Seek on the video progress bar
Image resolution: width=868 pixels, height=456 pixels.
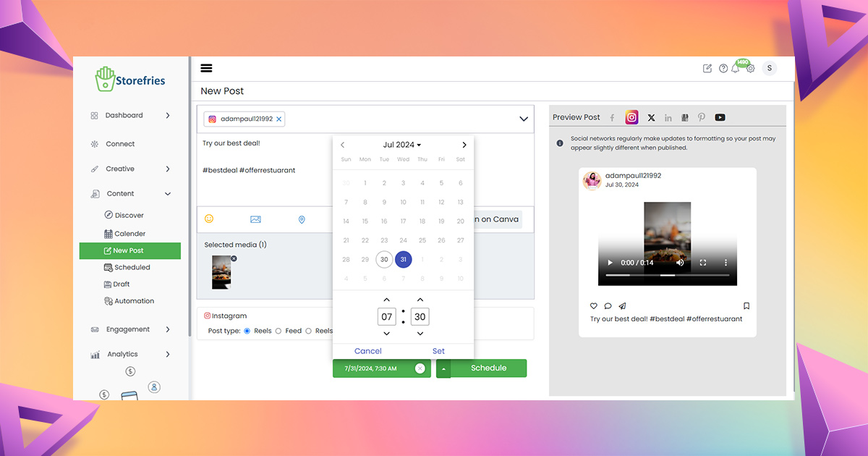(x=668, y=276)
